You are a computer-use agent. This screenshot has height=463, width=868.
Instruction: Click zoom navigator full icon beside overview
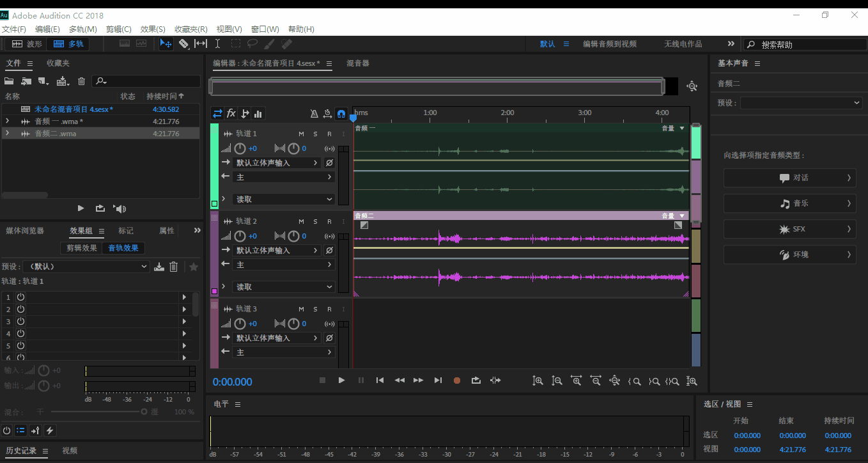tap(692, 86)
